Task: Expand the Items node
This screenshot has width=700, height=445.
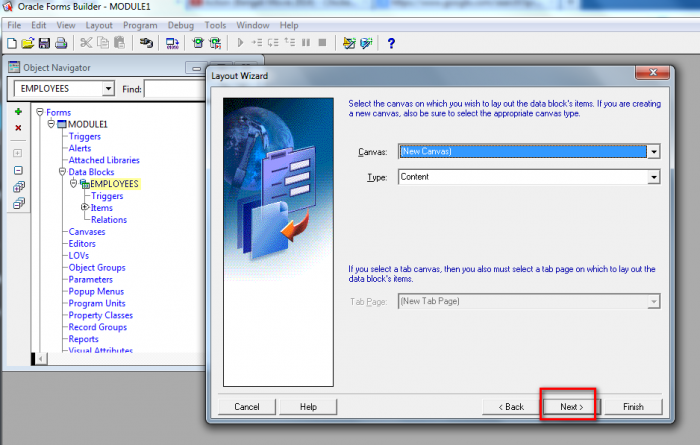Action: click(x=84, y=207)
